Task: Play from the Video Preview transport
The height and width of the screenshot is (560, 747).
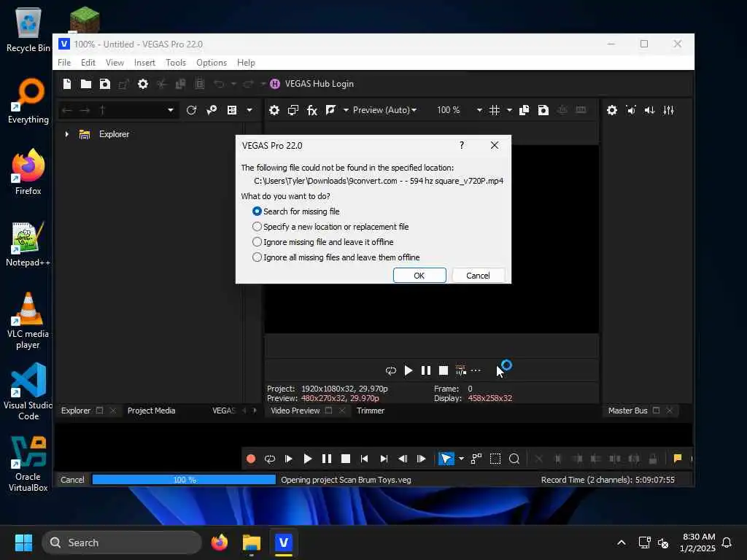Action: (409, 370)
